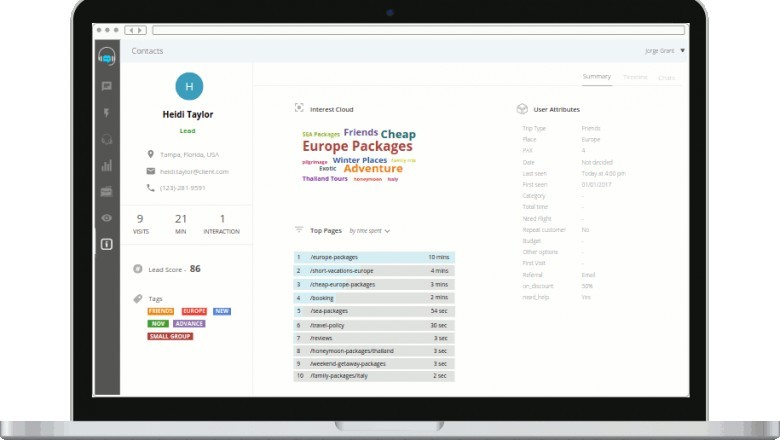Open the 'by time spent' sort dropdown
The image size is (780, 440).
(369, 231)
